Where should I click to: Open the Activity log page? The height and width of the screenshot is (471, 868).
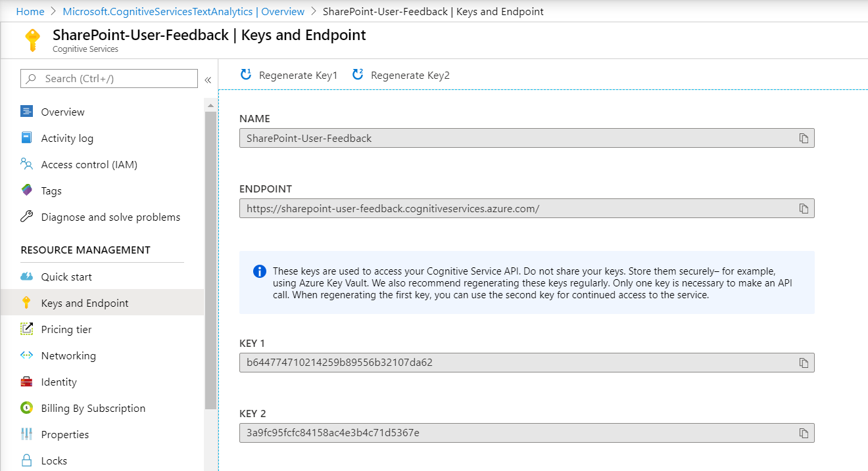pyautogui.click(x=67, y=138)
